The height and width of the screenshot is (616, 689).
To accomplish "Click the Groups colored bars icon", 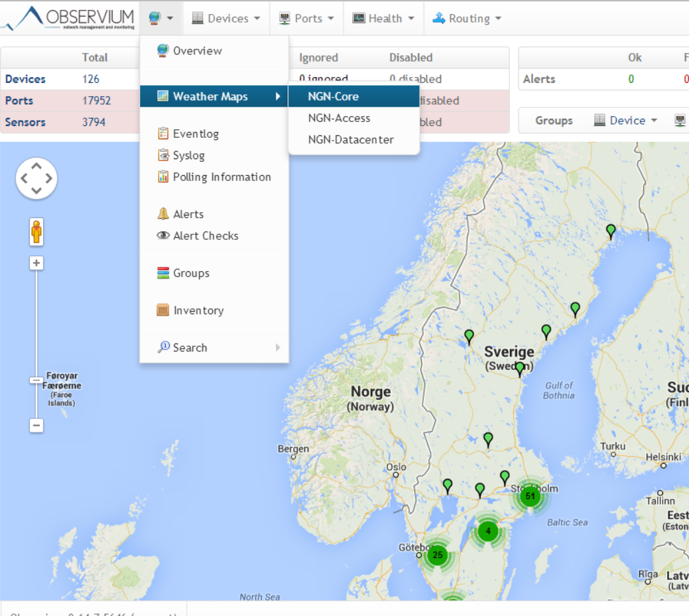I will (163, 273).
